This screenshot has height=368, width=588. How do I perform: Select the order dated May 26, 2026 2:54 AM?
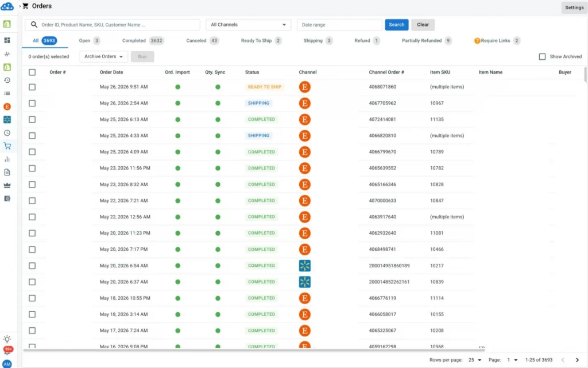coord(32,103)
